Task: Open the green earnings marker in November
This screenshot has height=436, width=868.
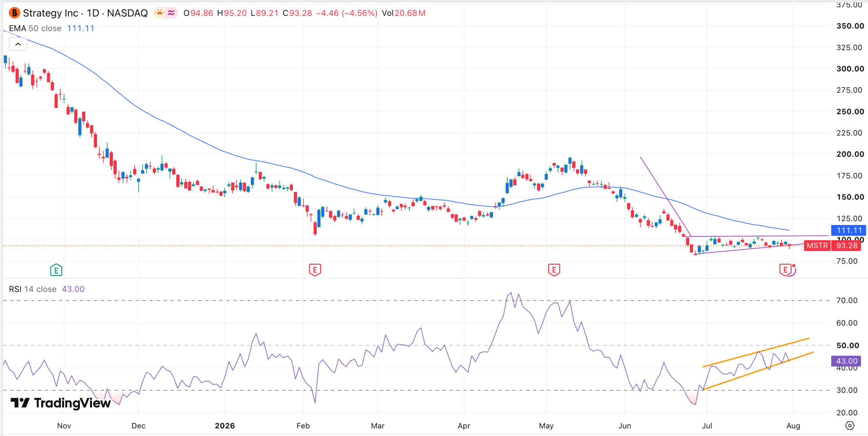Action: [56, 270]
